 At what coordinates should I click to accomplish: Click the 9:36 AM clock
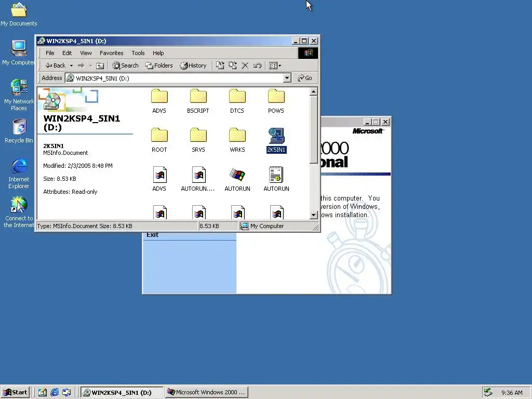tap(512, 393)
